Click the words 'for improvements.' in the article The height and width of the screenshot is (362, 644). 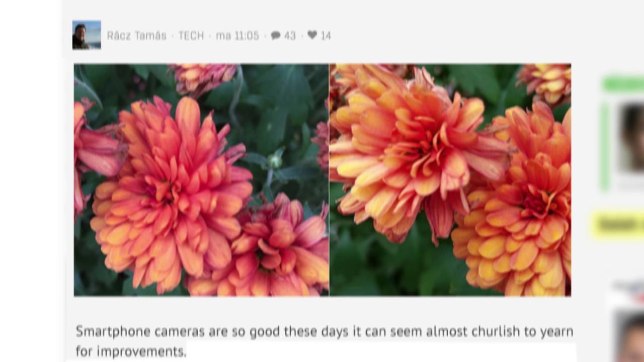[x=131, y=351]
